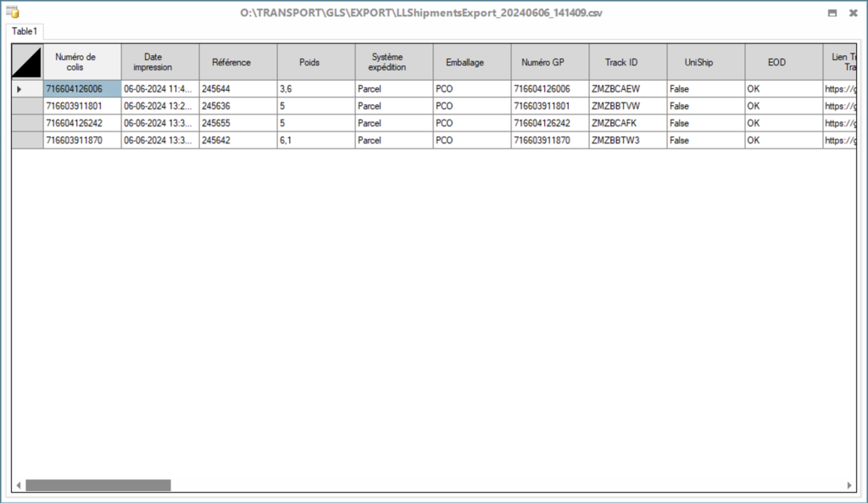Click the window restore icon
Screen dimensions: 868x503
[832, 13]
